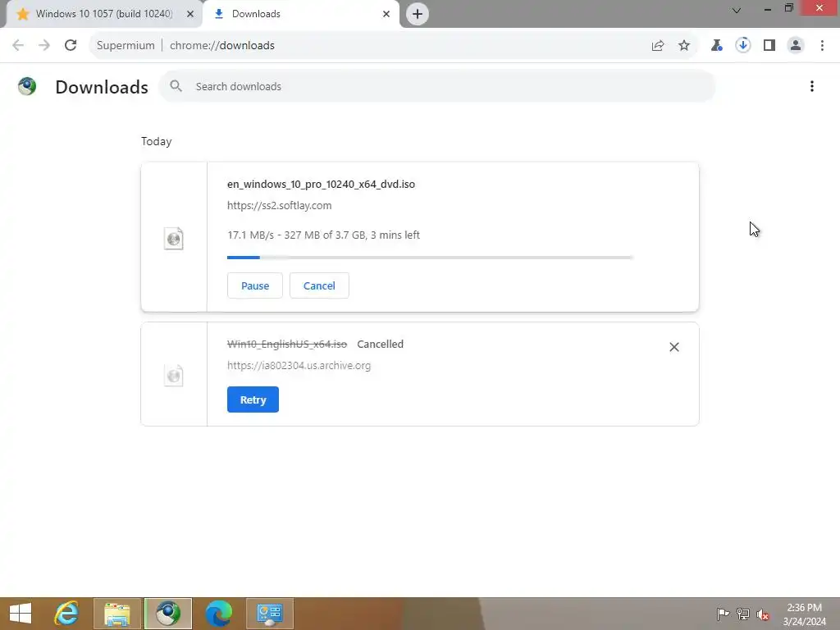Screen dimensions: 840x630
Task: Bookmark this page with star icon
Action: pos(684,46)
